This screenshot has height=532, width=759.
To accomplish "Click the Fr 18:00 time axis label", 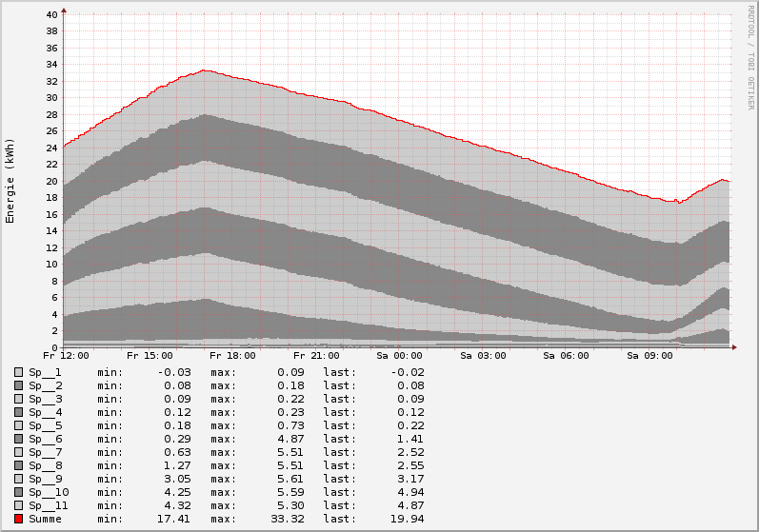I will pyautogui.click(x=232, y=356).
